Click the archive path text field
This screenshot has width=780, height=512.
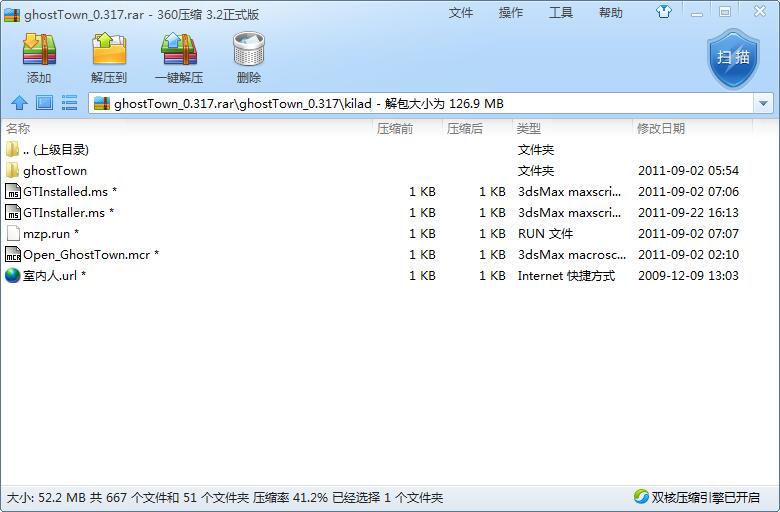tap(421, 103)
